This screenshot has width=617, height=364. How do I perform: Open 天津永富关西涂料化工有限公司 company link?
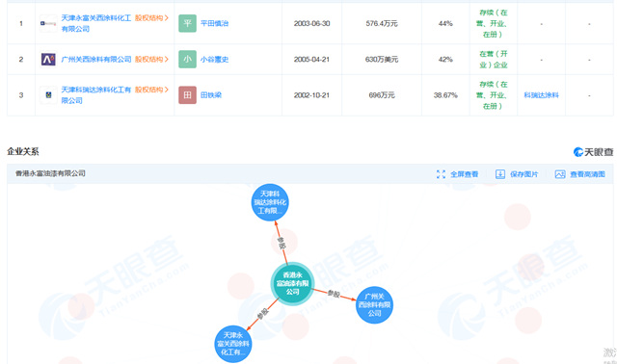click(96, 23)
